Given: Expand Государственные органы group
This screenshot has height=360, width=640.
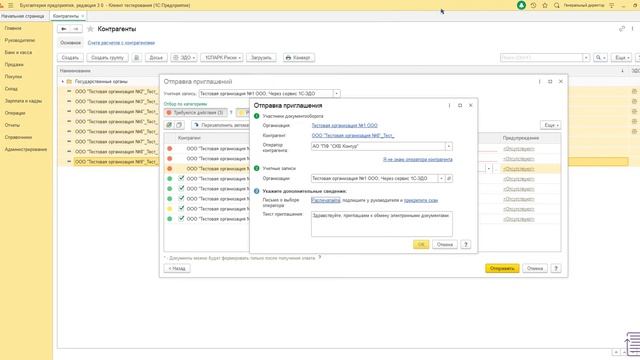Looking at the screenshot, I should 63,81.
